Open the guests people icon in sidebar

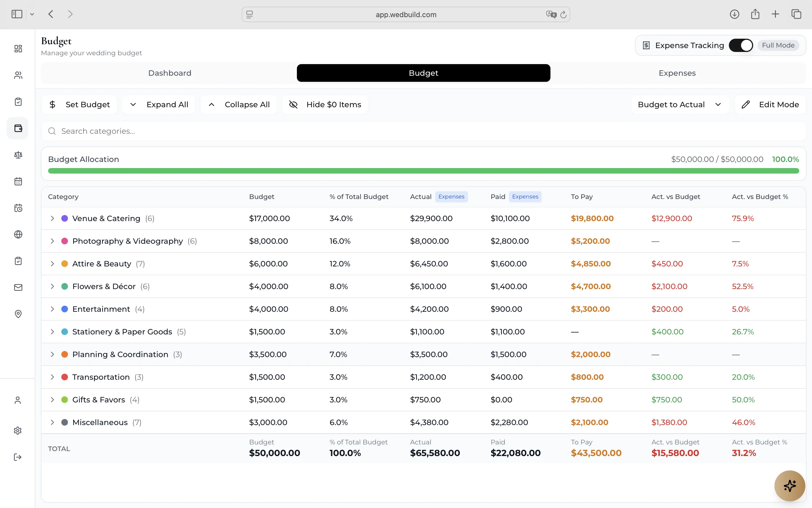[x=18, y=75]
